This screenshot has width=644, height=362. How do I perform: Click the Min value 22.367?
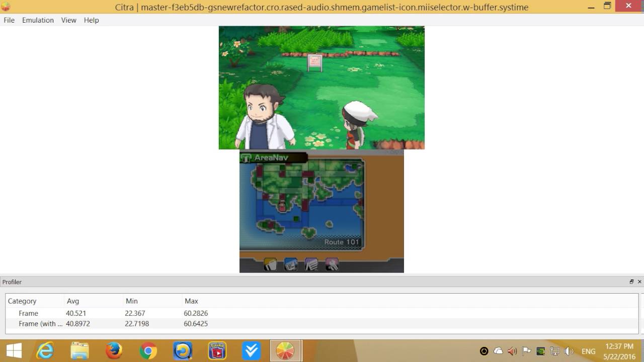click(135, 313)
